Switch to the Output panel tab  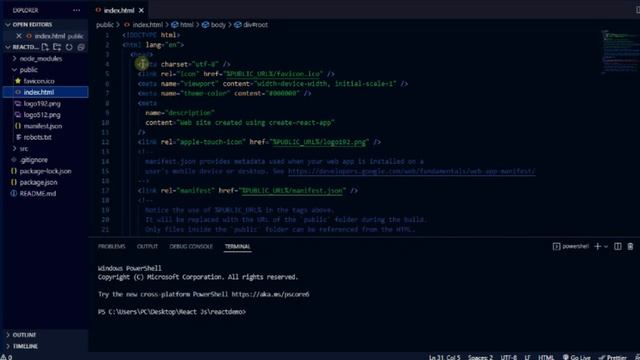(x=147, y=247)
